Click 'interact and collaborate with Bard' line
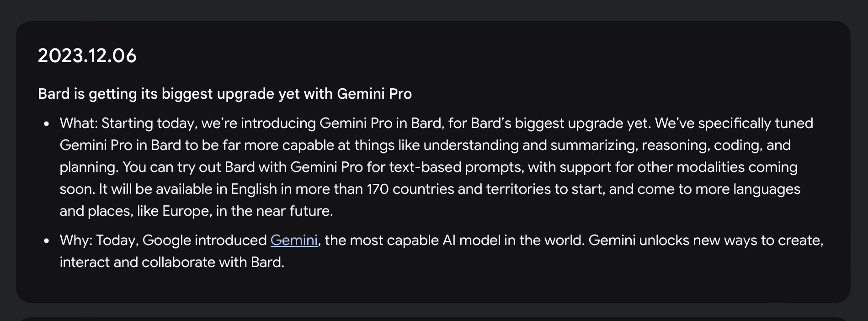Screen dimensions: 868x321 (172, 262)
